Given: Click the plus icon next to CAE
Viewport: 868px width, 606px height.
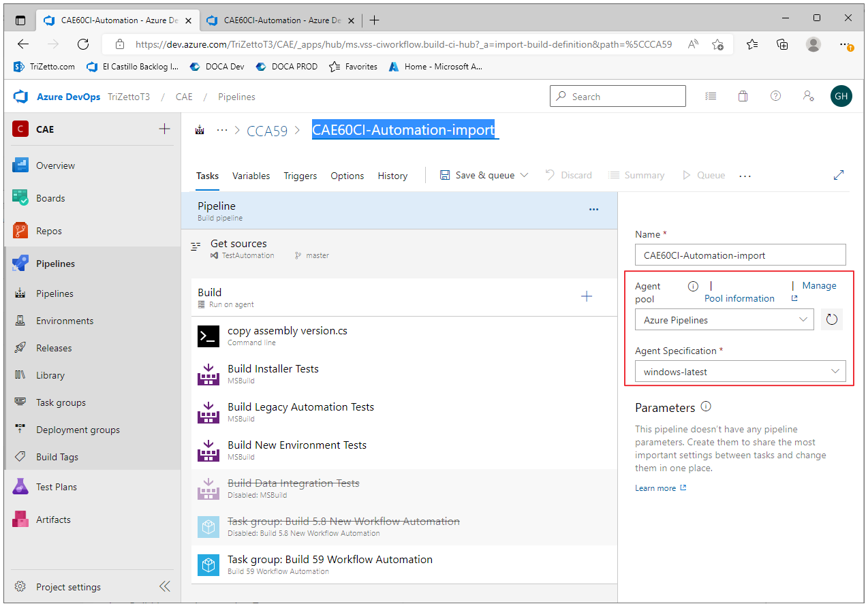Looking at the screenshot, I should pyautogui.click(x=164, y=129).
